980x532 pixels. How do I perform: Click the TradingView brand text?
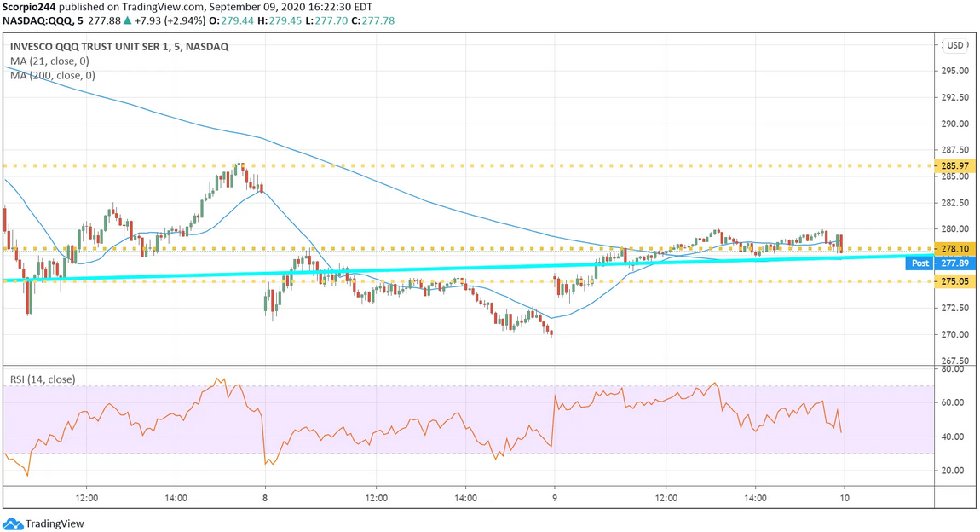tap(55, 523)
